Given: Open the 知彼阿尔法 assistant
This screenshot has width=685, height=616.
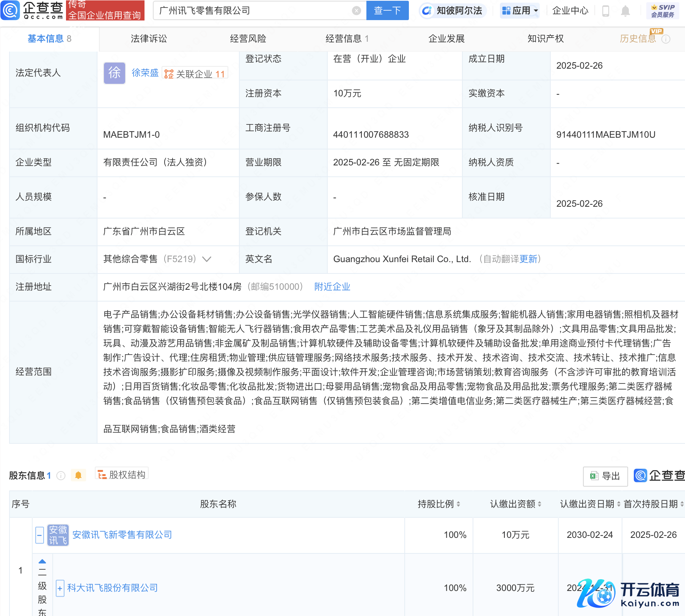Looking at the screenshot, I should pos(453,11).
